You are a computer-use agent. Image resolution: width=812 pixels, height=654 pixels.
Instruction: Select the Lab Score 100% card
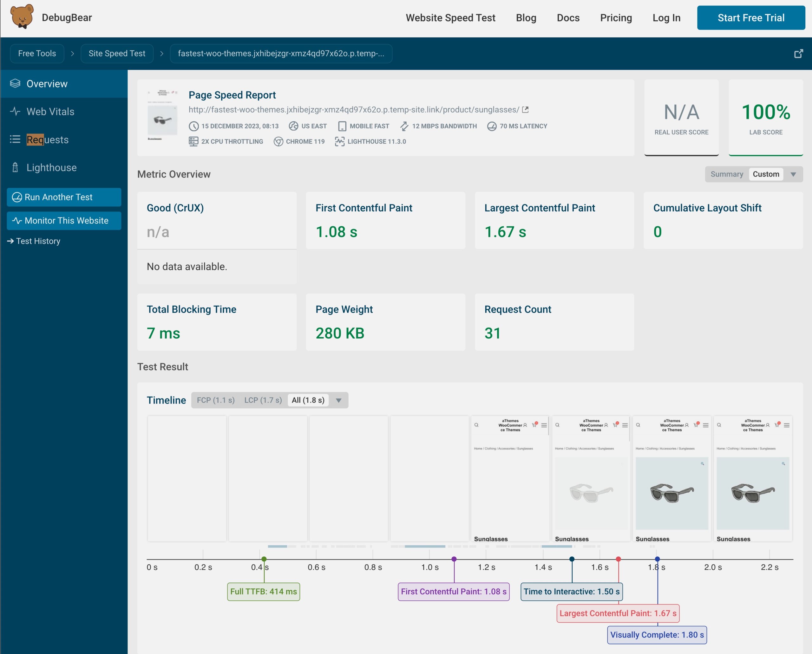point(766,118)
